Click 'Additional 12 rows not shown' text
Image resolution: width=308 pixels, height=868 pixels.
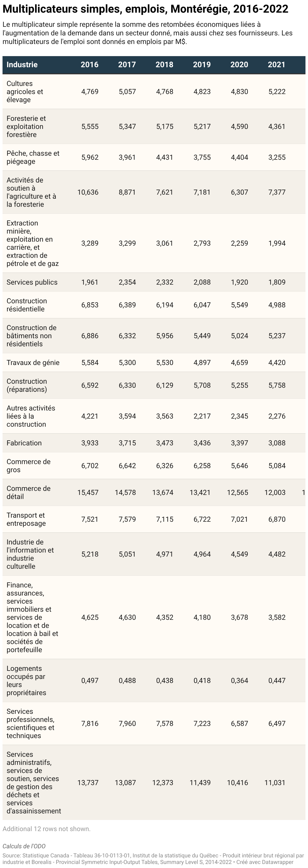point(46,829)
